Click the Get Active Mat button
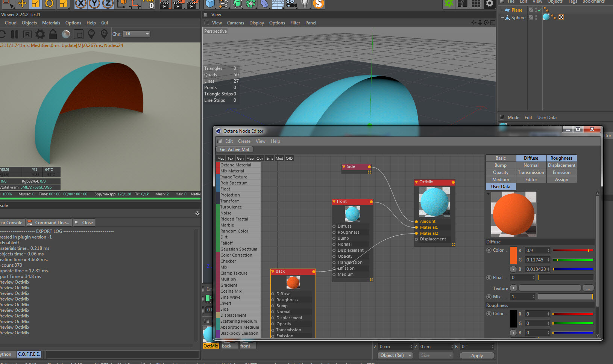The image size is (613, 364). pyautogui.click(x=235, y=150)
